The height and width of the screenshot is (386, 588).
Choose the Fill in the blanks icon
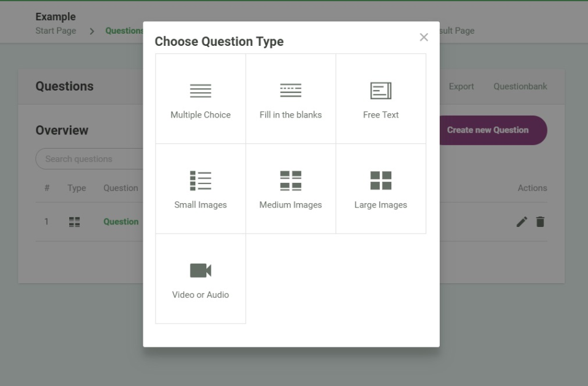(x=290, y=91)
